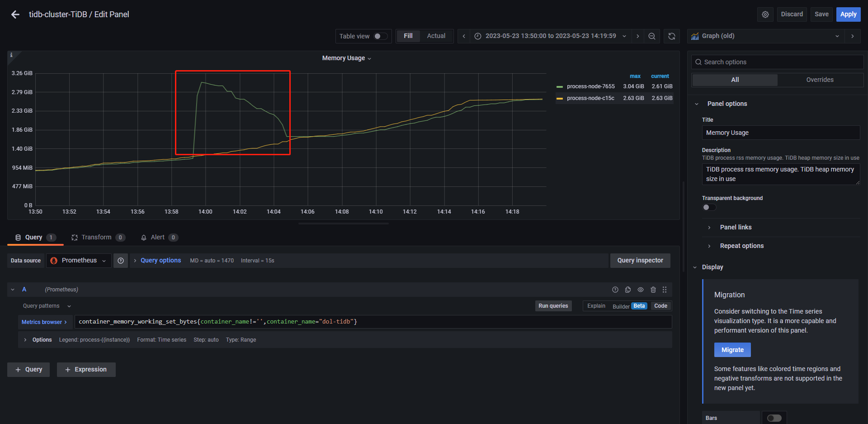Open data source help icon next to Prometheus
Viewport: 868px width, 424px height.
pos(121,261)
